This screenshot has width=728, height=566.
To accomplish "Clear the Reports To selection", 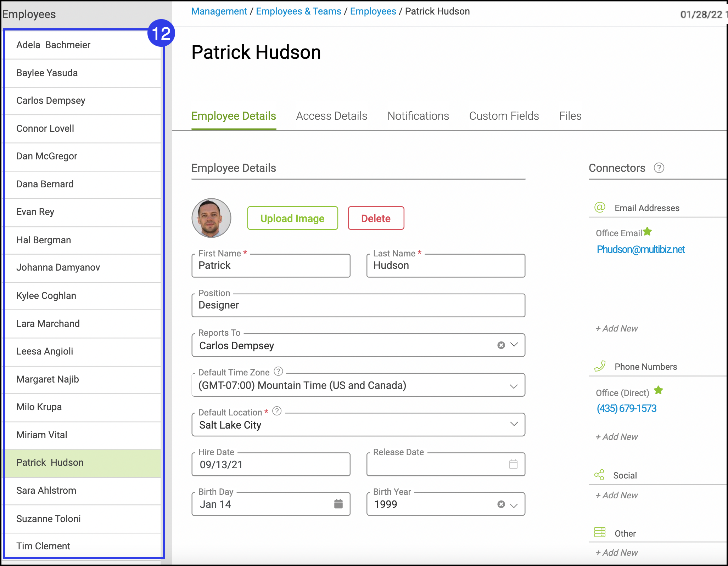I will coord(501,345).
